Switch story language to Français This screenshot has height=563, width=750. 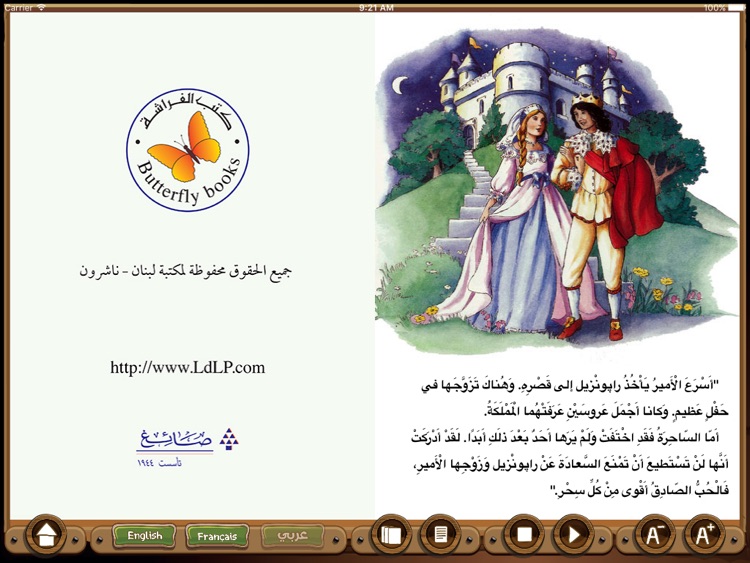217,536
